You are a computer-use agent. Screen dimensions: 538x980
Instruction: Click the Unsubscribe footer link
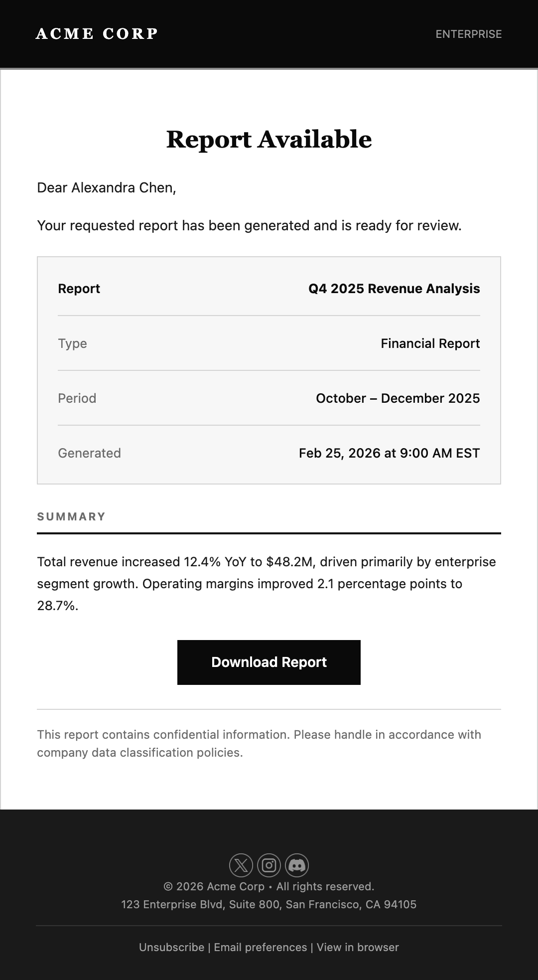pos(171,947)
